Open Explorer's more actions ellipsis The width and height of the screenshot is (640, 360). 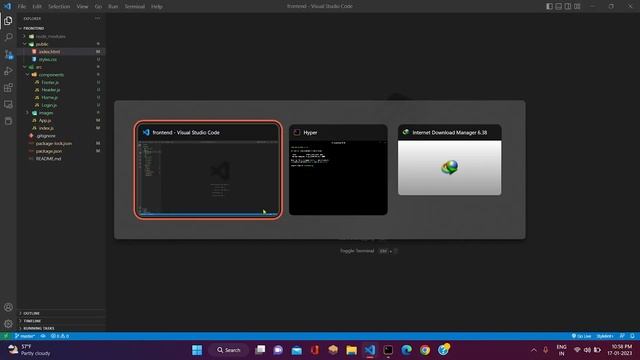coord(97,18)
